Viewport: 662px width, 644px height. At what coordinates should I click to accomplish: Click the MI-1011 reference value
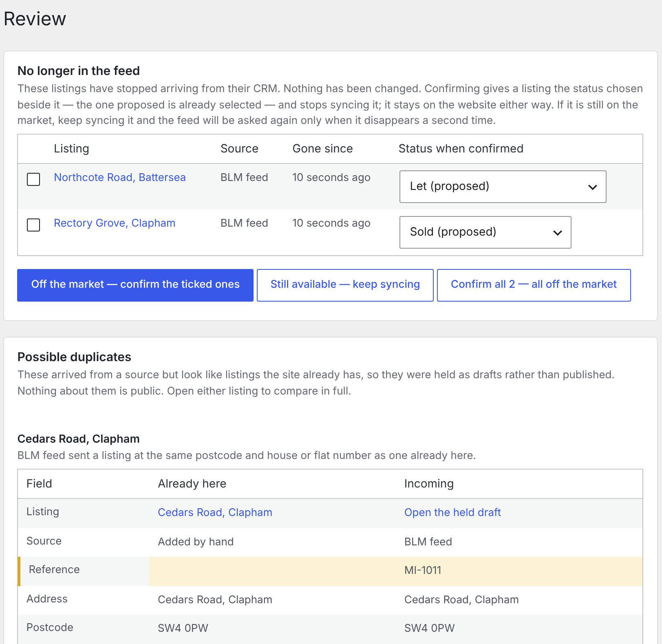(423, 570)
